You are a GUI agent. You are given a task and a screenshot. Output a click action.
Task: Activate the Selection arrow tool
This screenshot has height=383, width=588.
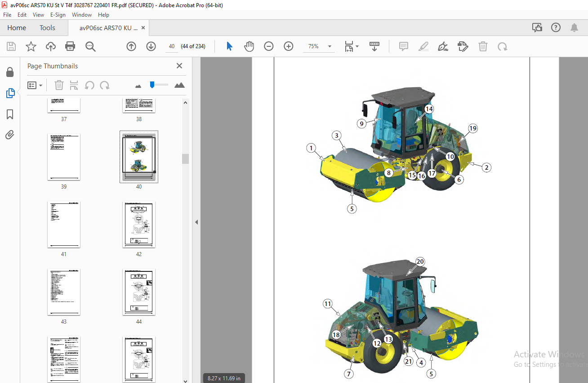click(x=229, y=46)
